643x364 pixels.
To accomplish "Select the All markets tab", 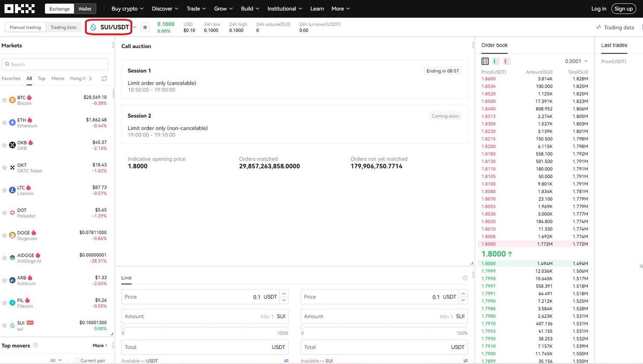I will pyautogui.click(x=29, y=79).
